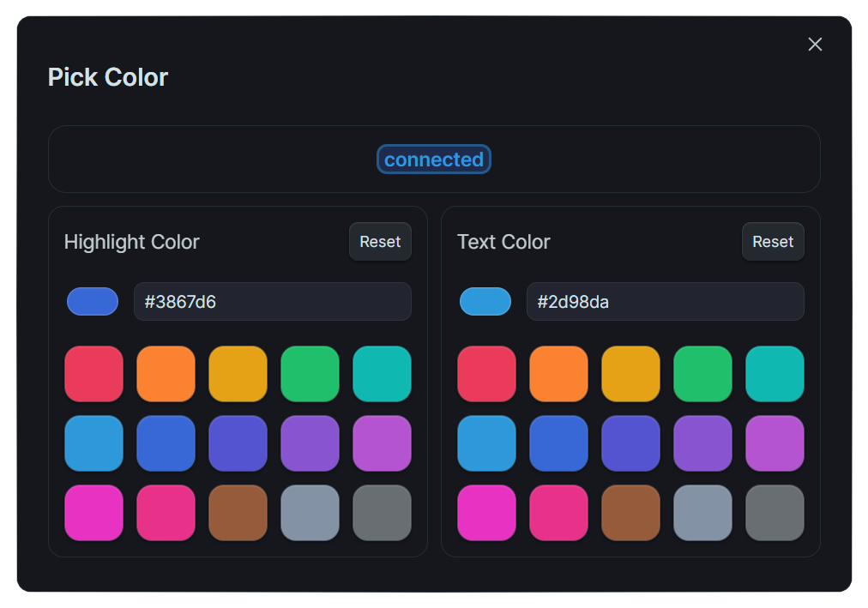Click the hex input showing #2d98da
Image resolution: width=868 pixels, height=608 pixels.
(665, 301)
